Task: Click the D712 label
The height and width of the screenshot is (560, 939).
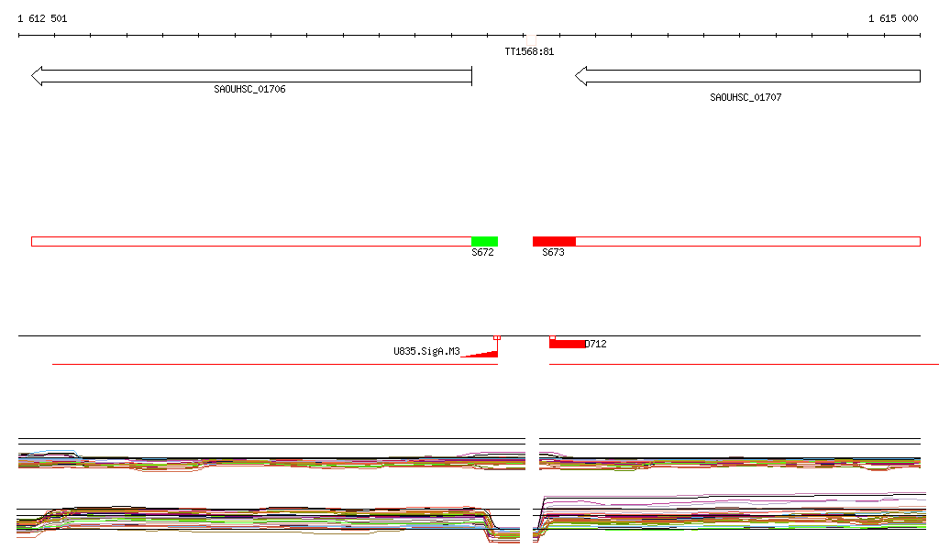Action: 596,344
